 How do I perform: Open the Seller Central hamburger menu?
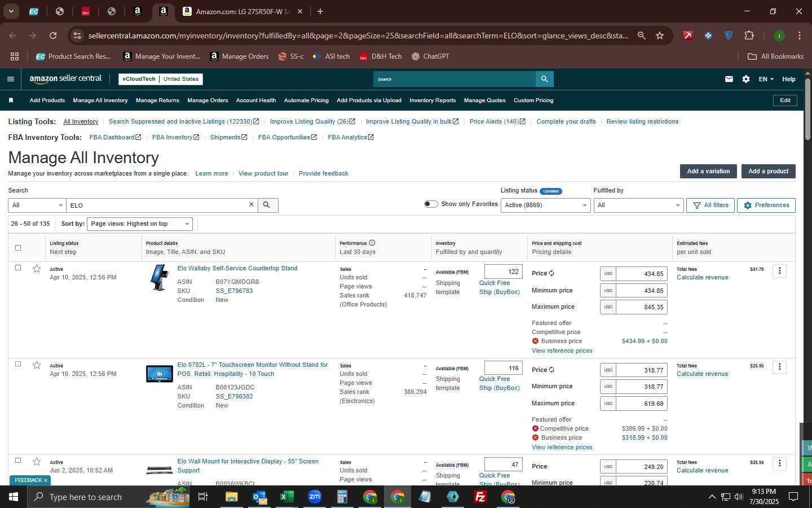(x=10, y=79)
